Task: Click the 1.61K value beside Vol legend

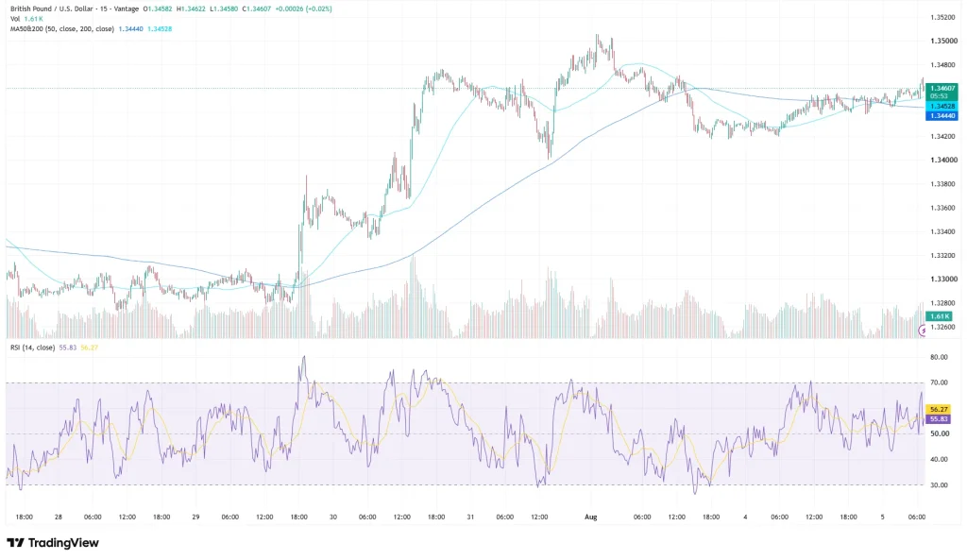Action: (33, 19)
